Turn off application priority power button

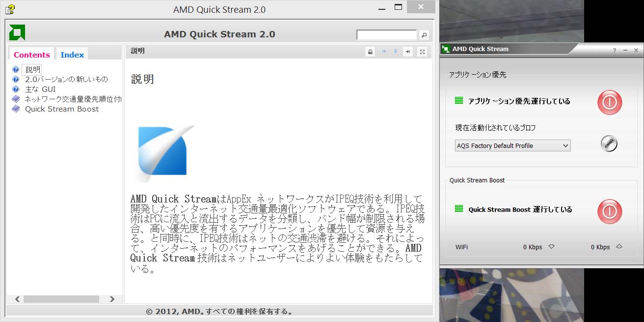coord(609,102)
